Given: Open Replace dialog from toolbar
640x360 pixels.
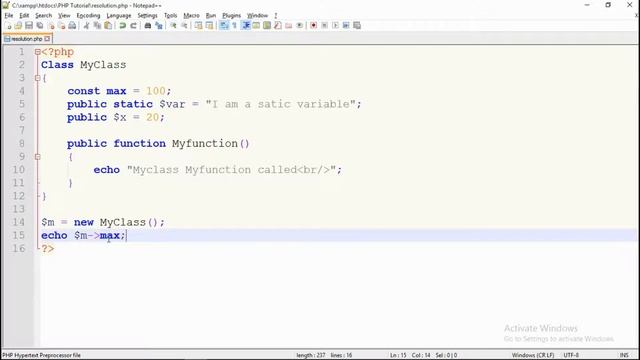Looking at the screenshot, I should (x=159, y=25).
